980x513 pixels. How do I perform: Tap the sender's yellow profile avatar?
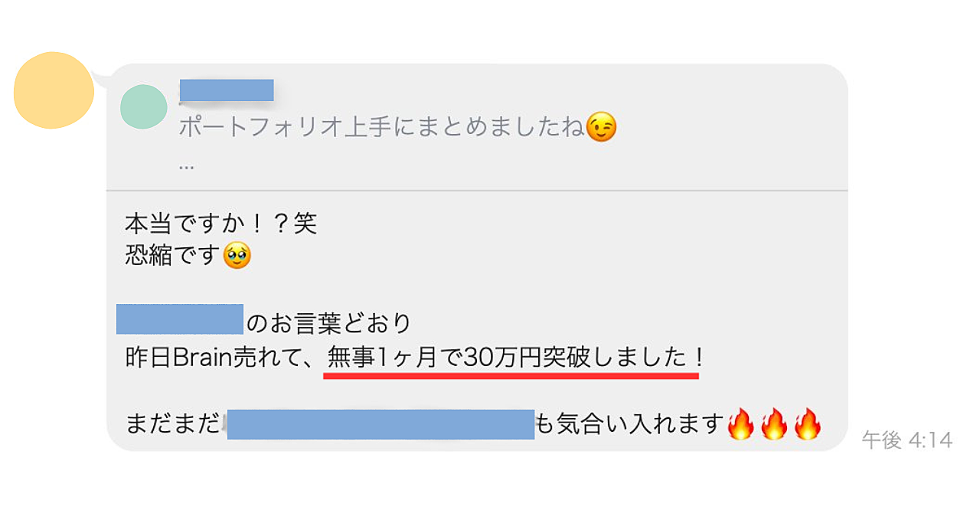[54, 90]
